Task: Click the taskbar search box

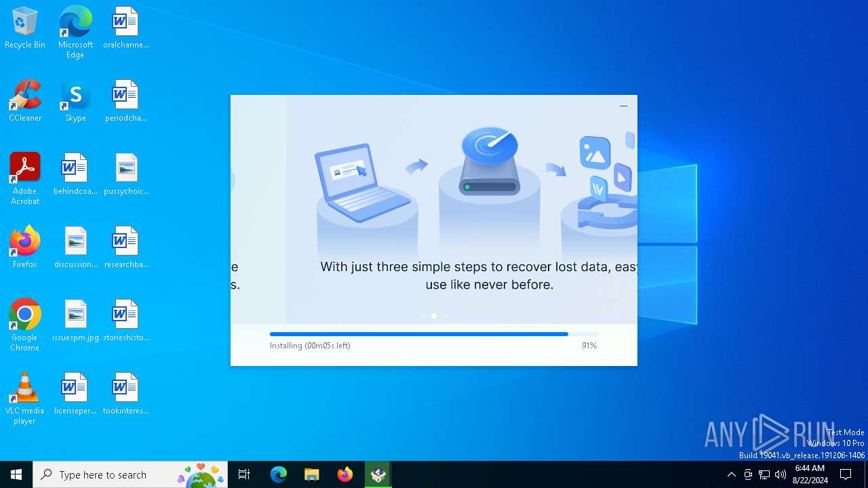Action: 130,474
